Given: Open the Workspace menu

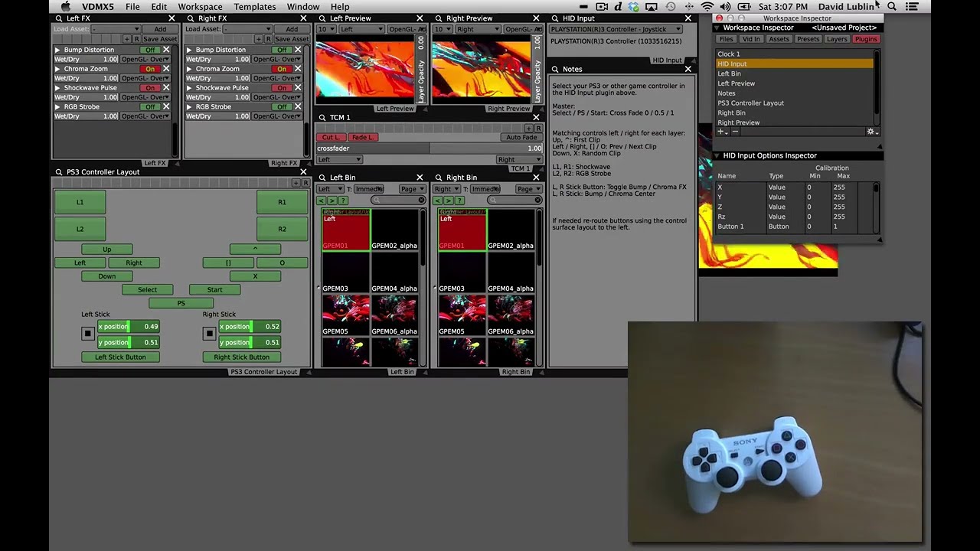Looking at the screenshot, I should (200, 7).
